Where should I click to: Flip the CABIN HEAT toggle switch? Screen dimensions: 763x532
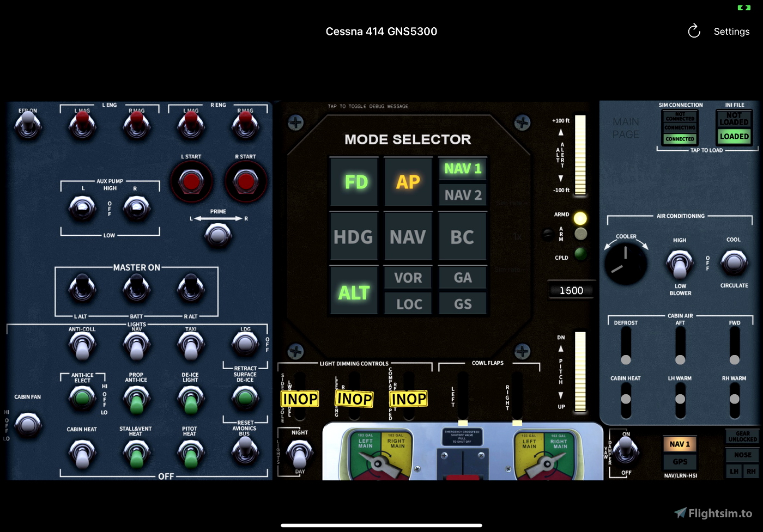point(82,454)
